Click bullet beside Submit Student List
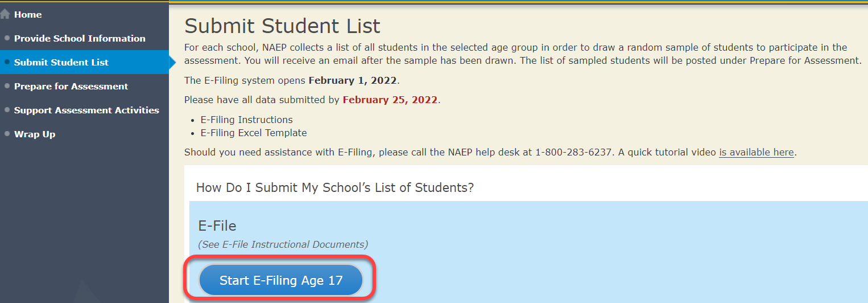Viewport: 868px width, 303px height. coord(7,62)
